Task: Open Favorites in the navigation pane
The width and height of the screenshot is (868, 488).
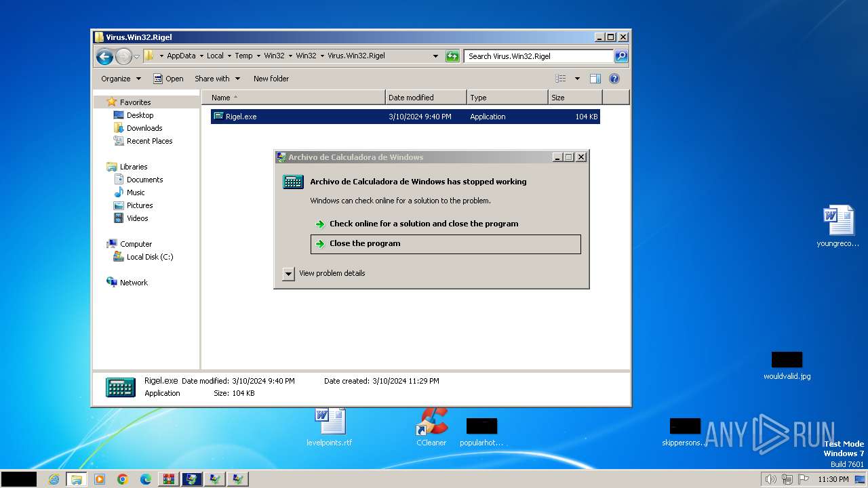Action: tap(135, 102)
